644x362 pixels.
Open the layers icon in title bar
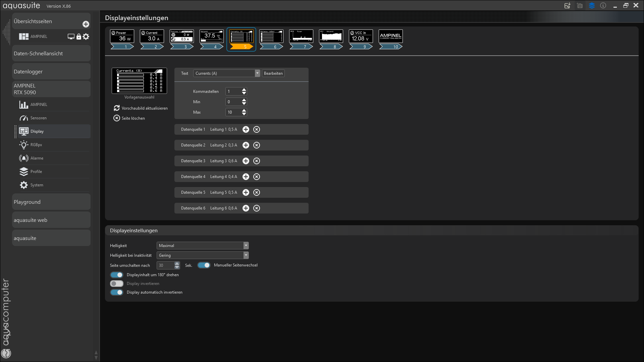point(592,6)
